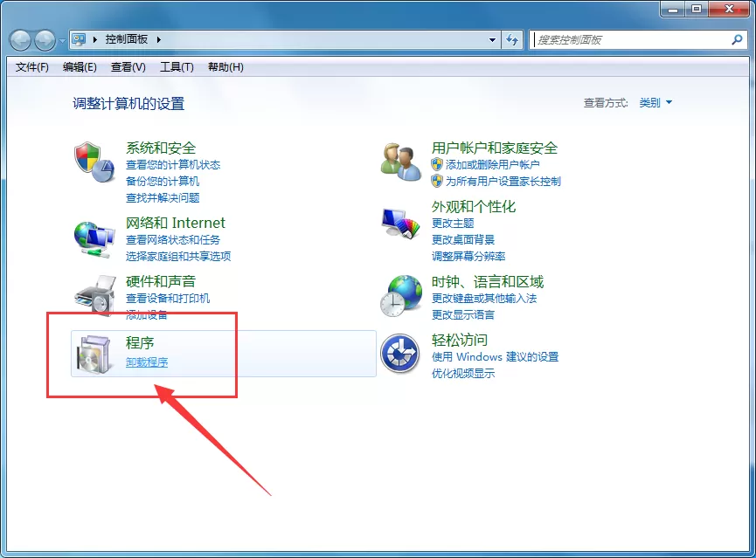Open the 硬件和声音 printer icon
Image resolution: width=756 pixels, height=558 pixels.
[x=95, y=294]
